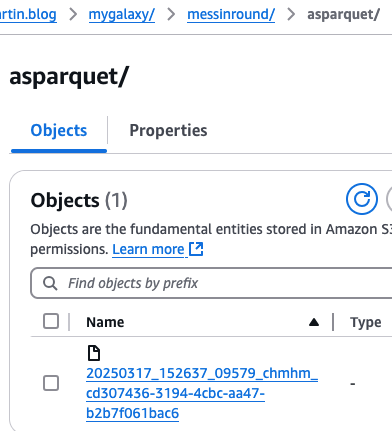This screenshot has width=392, height=431.
Task: Open the artin.blog bucket breadcrumb
Action: [x=28, y=15]
